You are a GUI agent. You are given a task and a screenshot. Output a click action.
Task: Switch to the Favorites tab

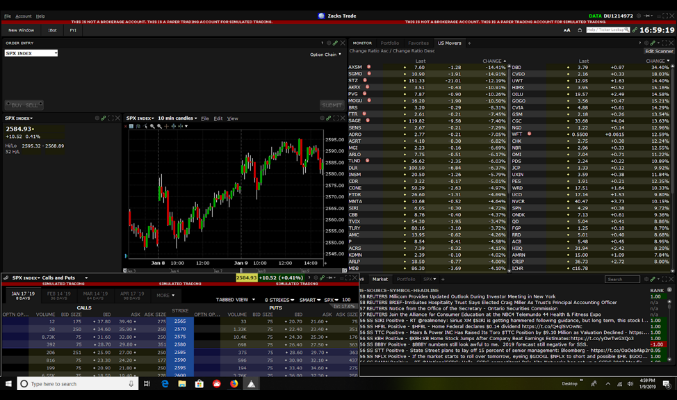(418, 43)
